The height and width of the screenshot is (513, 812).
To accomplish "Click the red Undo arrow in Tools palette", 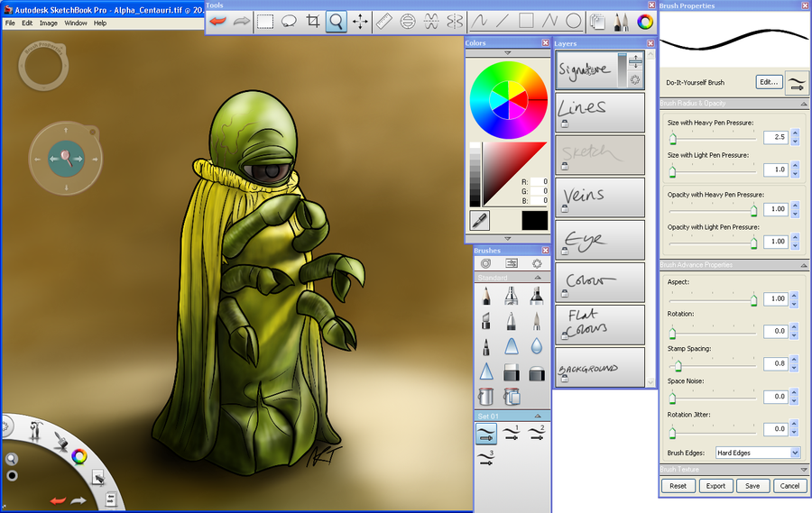I will tap(218, 22).
